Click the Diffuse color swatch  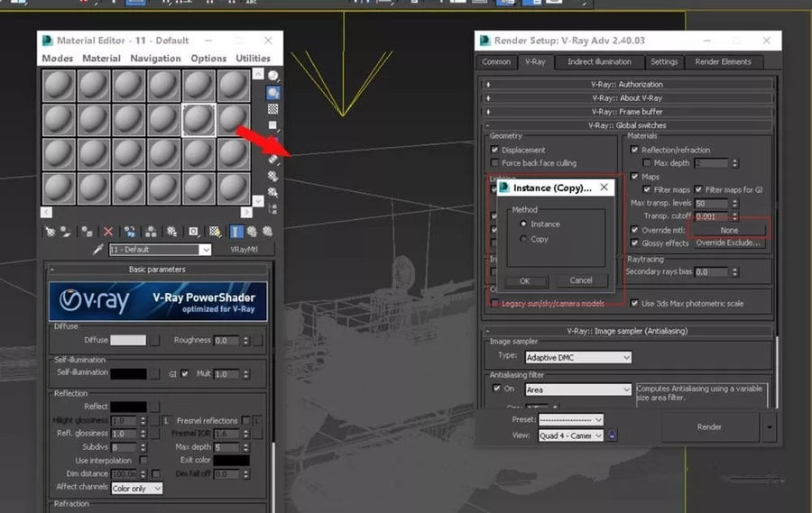128,341
